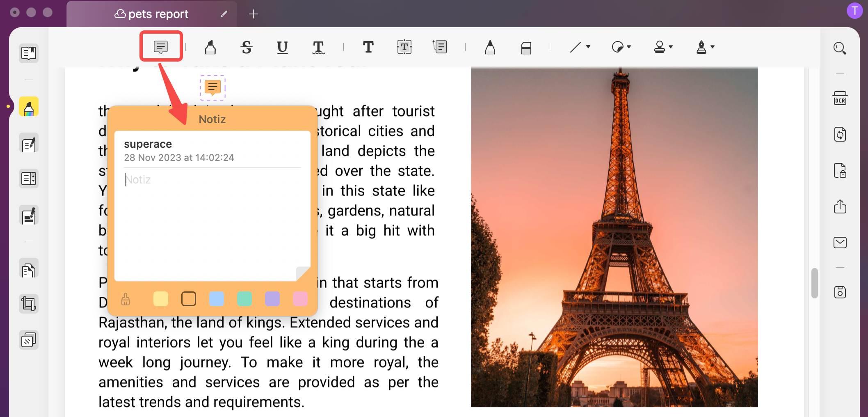Select the highlighter tool
The height and width of the screenshot is (417, 868).
210,47
